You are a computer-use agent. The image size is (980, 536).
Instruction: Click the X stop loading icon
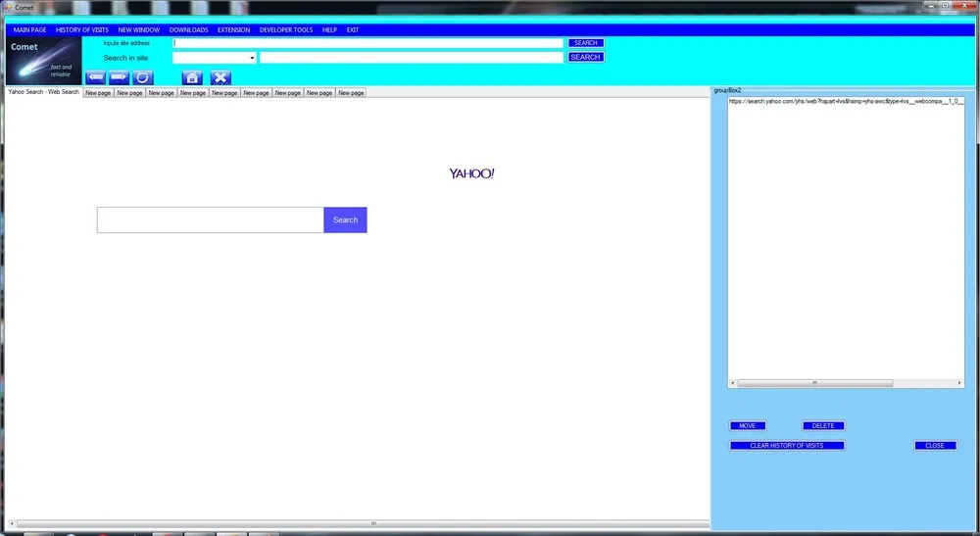click(220, 77)
